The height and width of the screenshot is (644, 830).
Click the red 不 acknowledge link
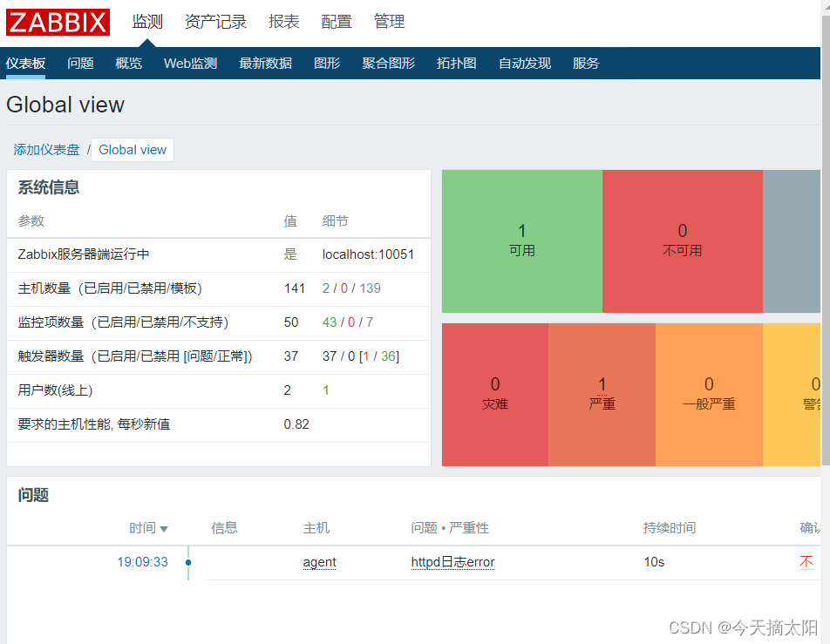coord(806,562)
